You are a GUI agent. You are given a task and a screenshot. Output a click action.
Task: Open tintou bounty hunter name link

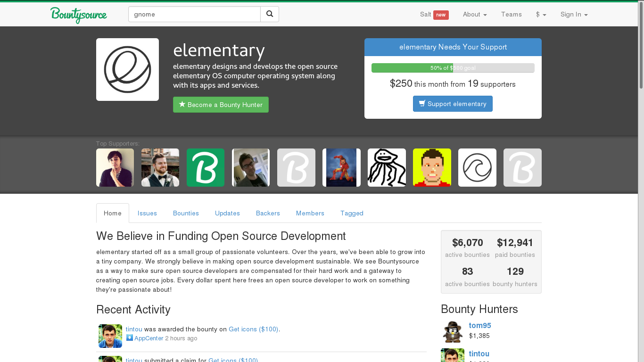pyautogui.click(x=479, y=354)
